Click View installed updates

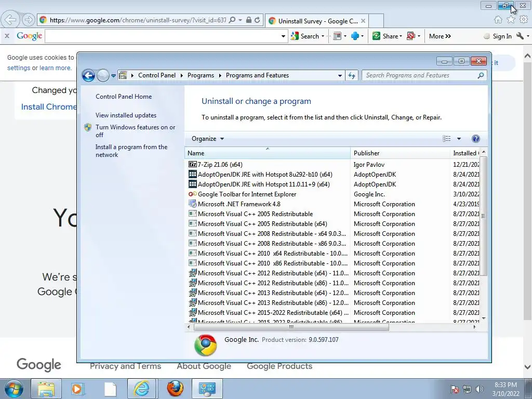point(126,115)
